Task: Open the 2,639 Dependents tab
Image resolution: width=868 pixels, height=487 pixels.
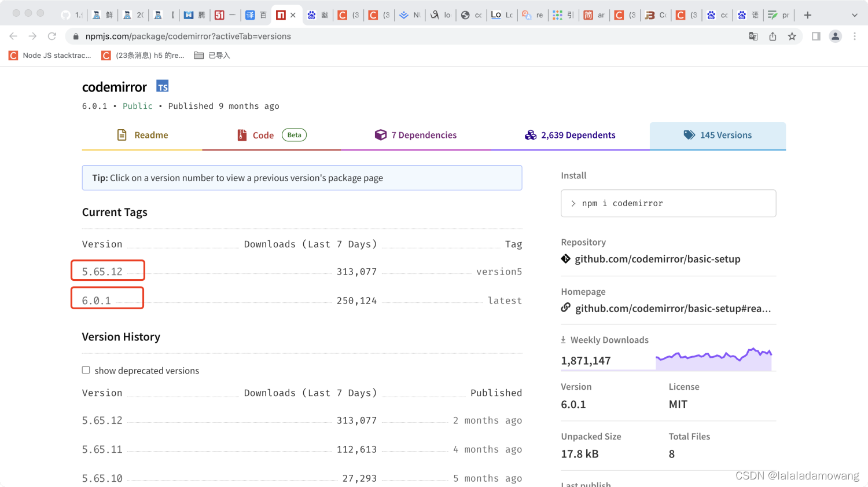Action: tap(570, 135)
